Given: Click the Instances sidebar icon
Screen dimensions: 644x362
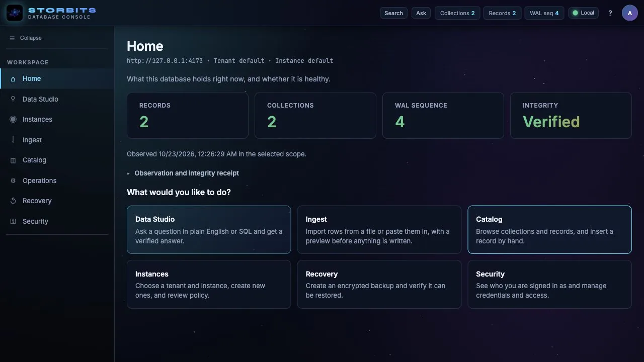Looking at the screenshot, I should (13, 119).
